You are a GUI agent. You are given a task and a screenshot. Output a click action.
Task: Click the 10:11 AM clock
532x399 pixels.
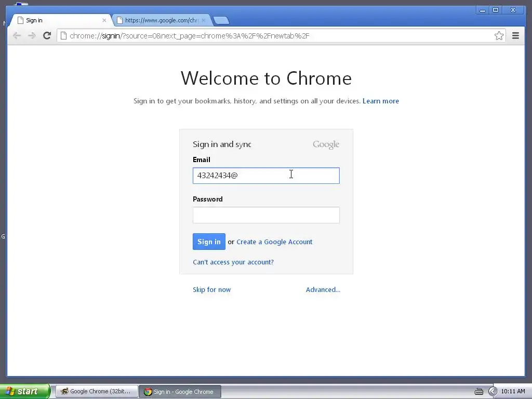[x=513, y=391]
